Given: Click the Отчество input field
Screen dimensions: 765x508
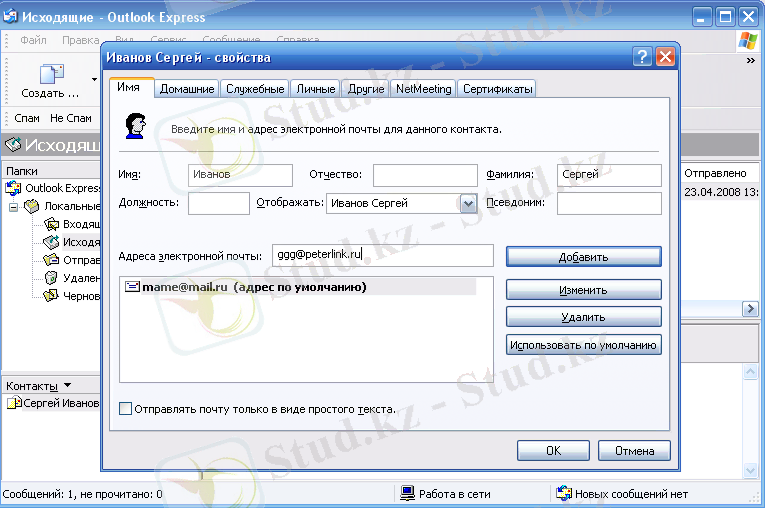Looking at the screenshot, I should pos(425,175).
